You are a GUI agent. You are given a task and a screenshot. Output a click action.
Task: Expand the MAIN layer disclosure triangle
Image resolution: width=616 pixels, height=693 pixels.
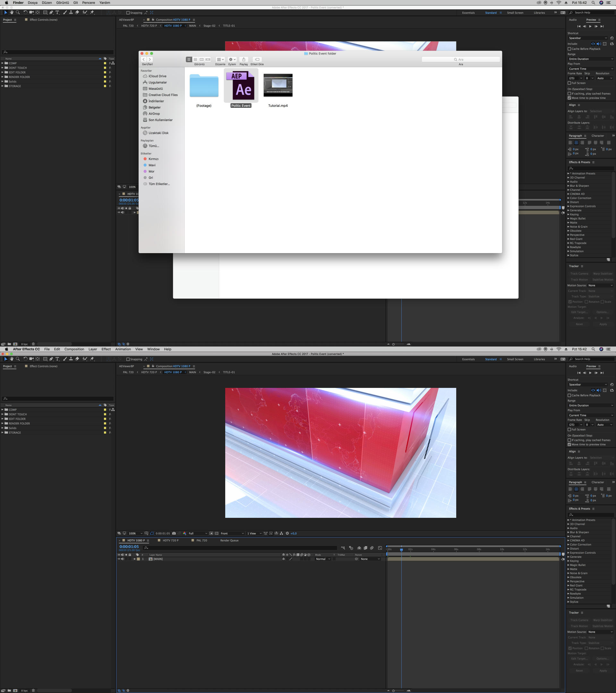[135, 559]
